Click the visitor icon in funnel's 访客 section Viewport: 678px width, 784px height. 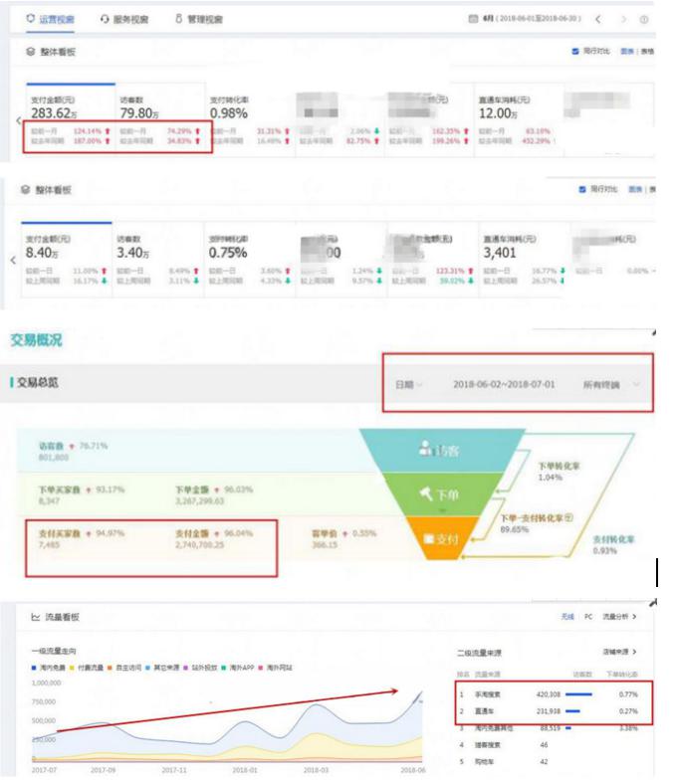[426, 451]
